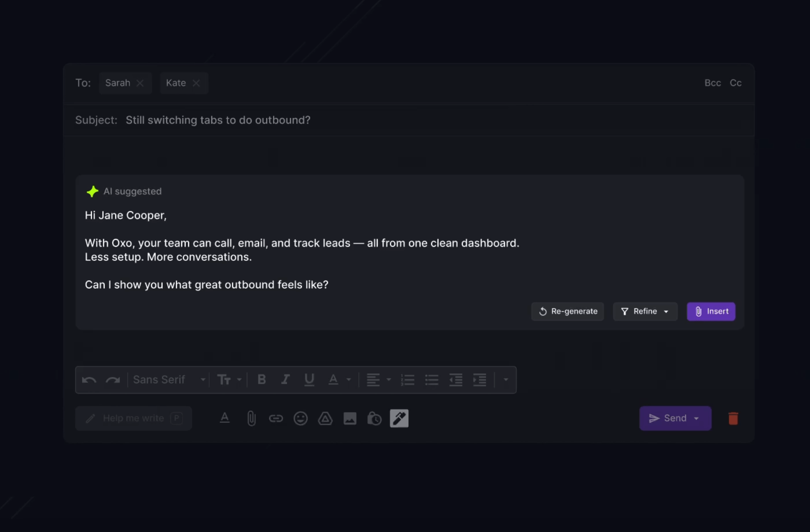Screen dimensions: 810x532
Task: Open the text color picker
Action: coord(334,380)
